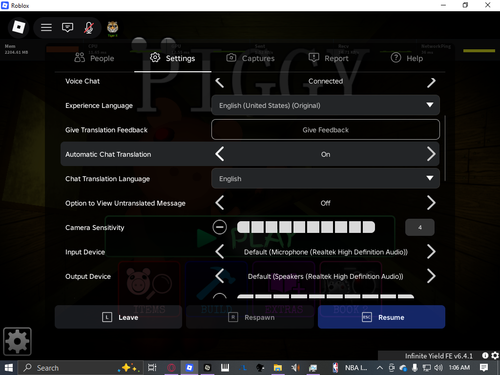Click the Camera Sensitivity value field

click(x=420, y=227)
